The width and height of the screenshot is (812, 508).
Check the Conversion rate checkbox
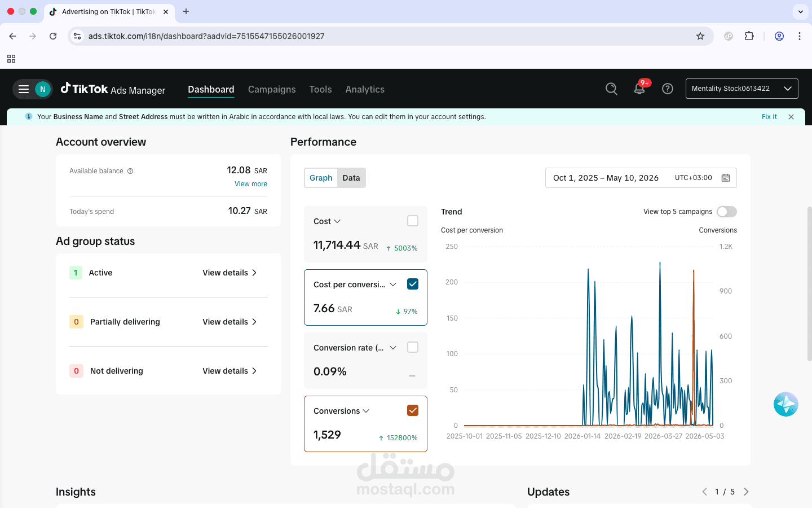[x=413, y=347]
